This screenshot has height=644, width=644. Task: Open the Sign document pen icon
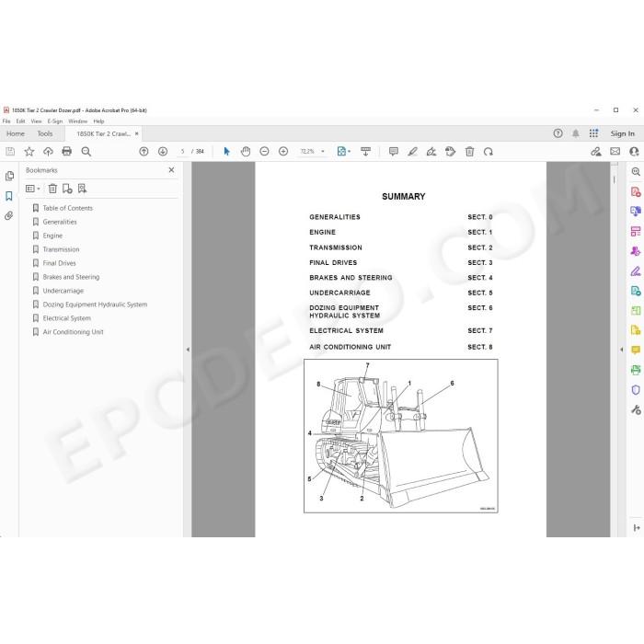431,152
